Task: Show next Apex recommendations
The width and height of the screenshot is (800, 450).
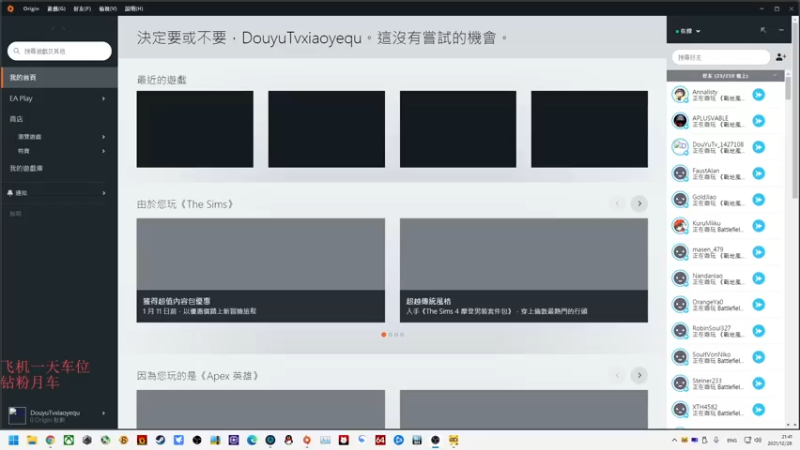Action: [639, 376]
